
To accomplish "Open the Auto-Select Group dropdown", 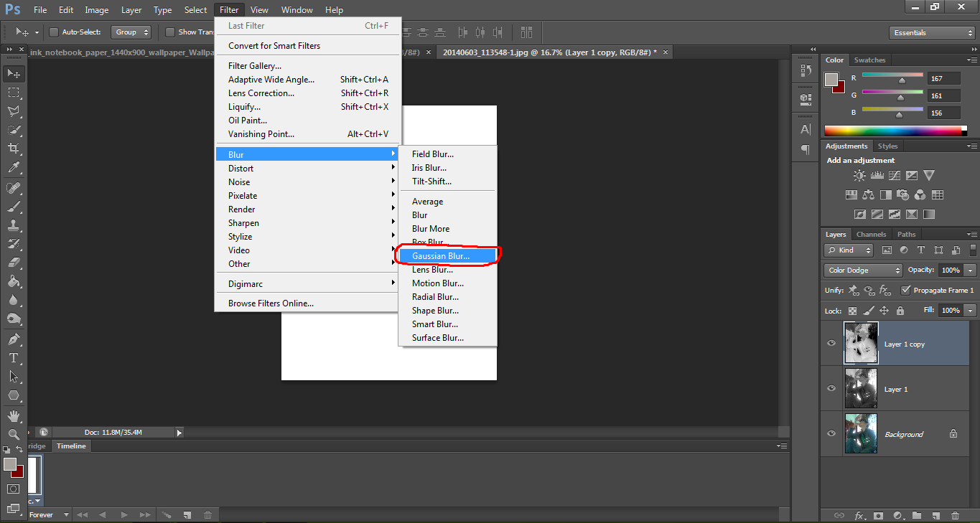I will click(131, 32).
